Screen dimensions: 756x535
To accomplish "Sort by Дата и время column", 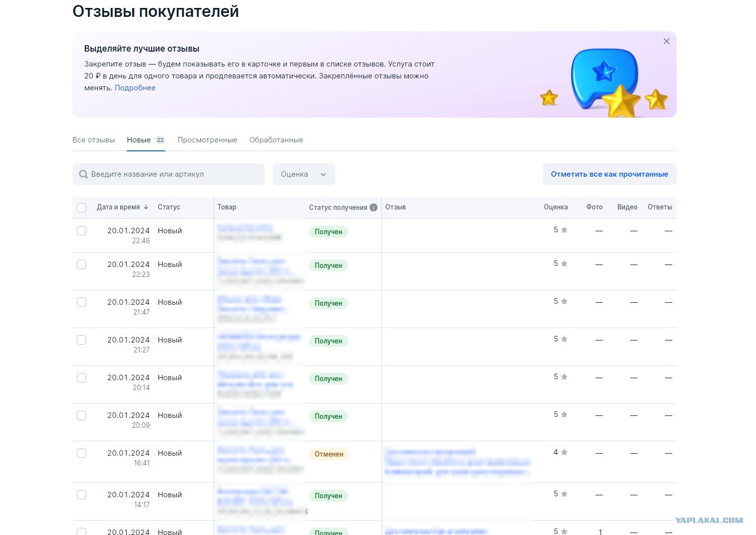I will tap(123, 207).
